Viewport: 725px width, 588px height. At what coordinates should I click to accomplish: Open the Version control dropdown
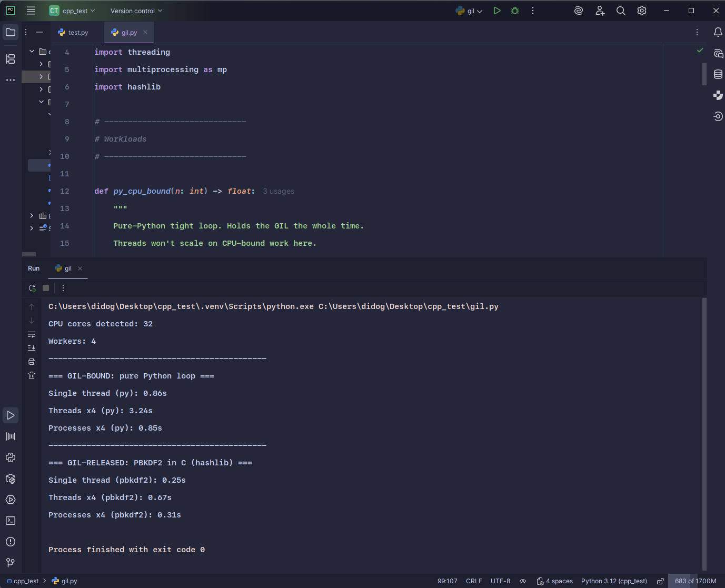tap(136, 11)
